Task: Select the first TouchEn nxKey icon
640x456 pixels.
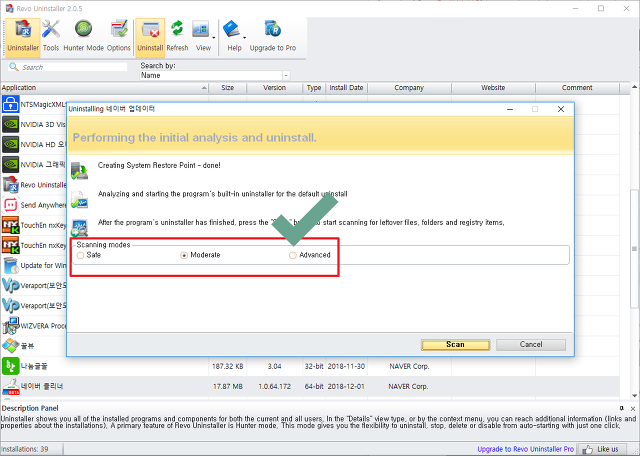Action: tap(10, 225)
